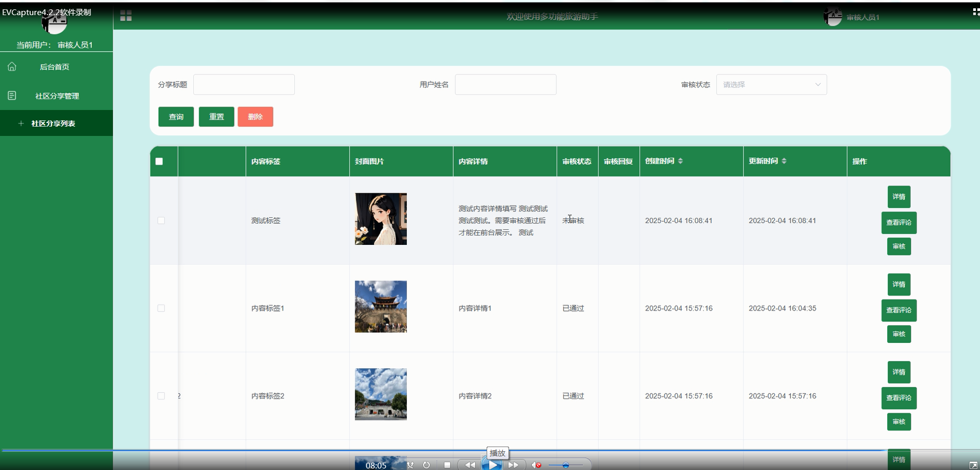Image resolution: width=980 pixels, height=470 pixels.
Task: Click 已通过 status in 内容标签2 row
Action: click(573, 395)
